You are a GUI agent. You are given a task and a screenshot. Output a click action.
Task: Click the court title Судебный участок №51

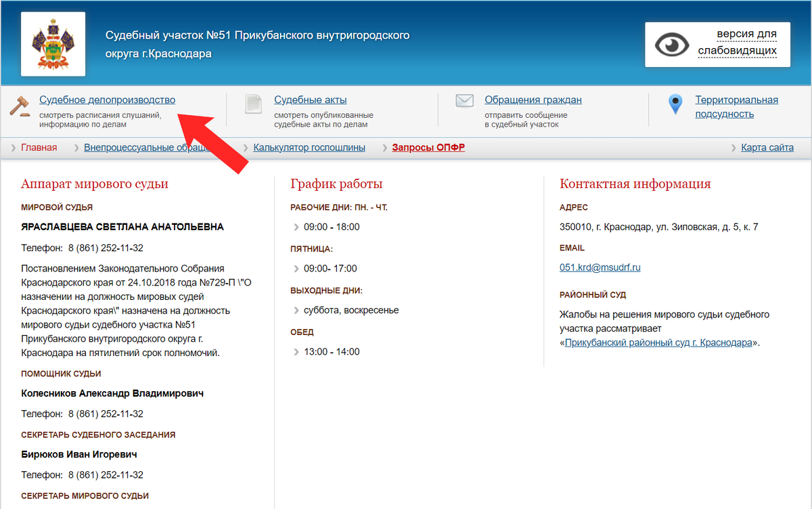258,44
